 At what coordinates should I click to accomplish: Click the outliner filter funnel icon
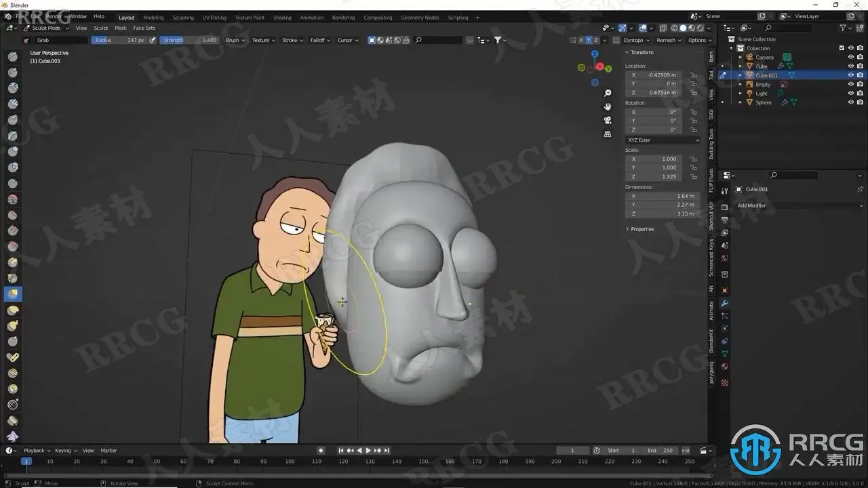coord(844,28)
